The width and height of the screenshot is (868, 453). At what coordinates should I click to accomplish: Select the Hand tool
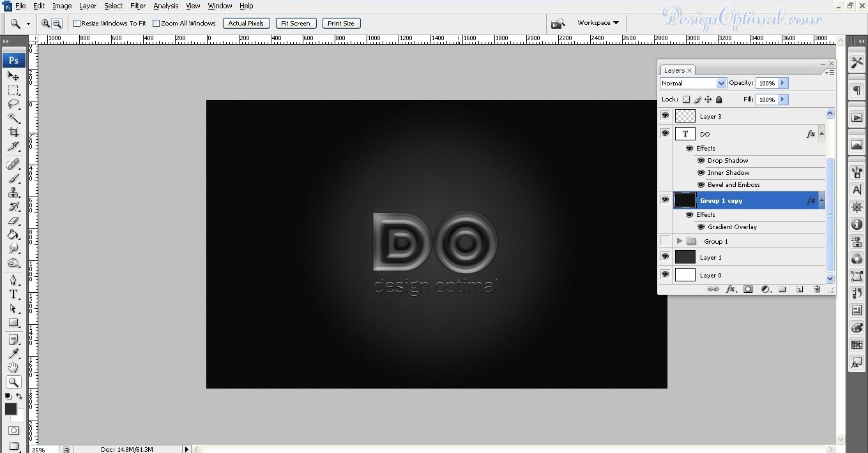[x=13, y=368]
